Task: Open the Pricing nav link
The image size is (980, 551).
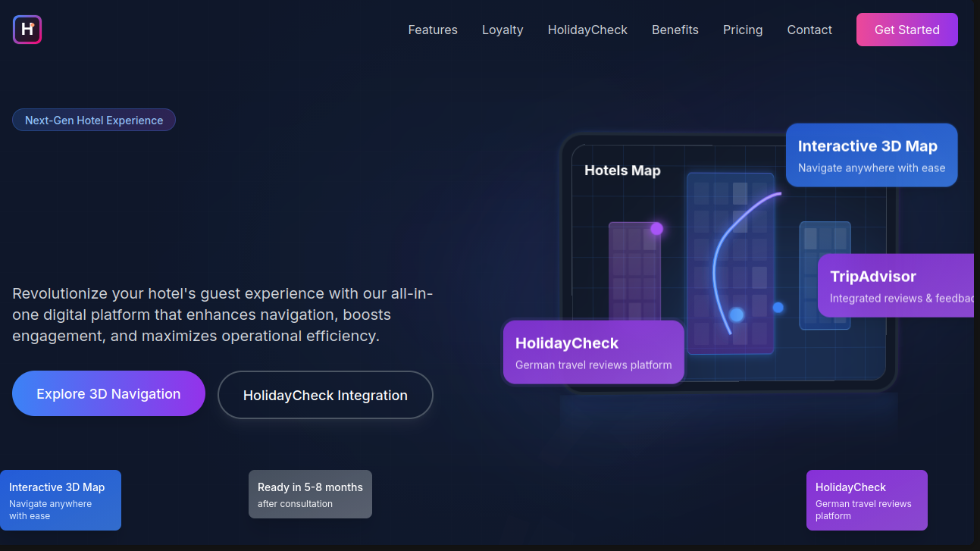Action: coord(743,30)
